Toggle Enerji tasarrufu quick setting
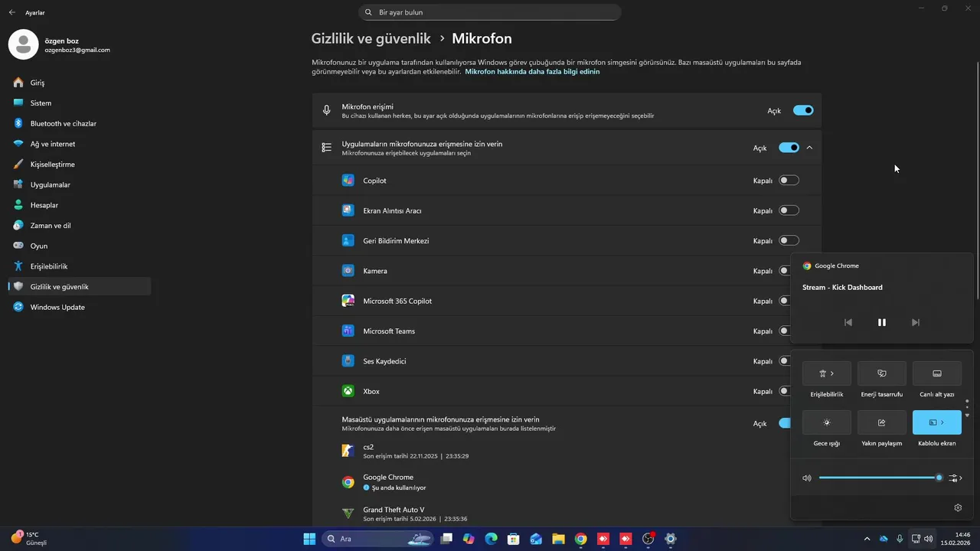 tap(882, 373)
